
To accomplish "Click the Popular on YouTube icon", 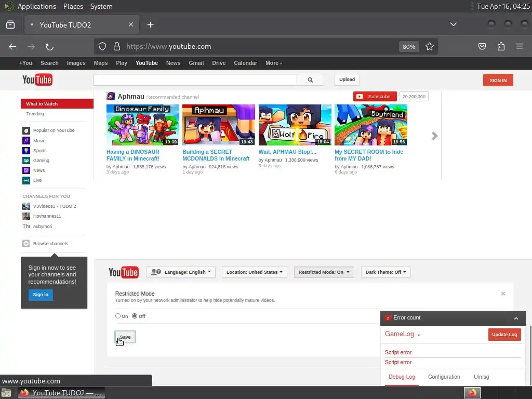I will [26, 130].
